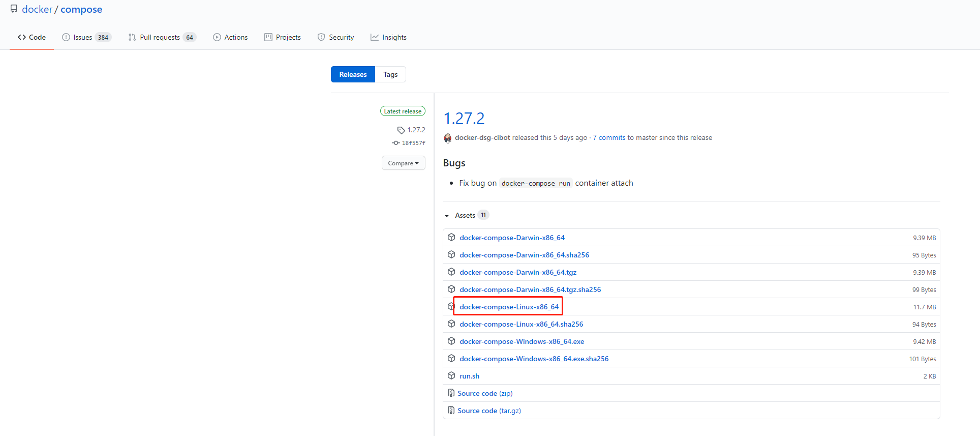Click the Issues count badge 384

(x=103, y=37)
